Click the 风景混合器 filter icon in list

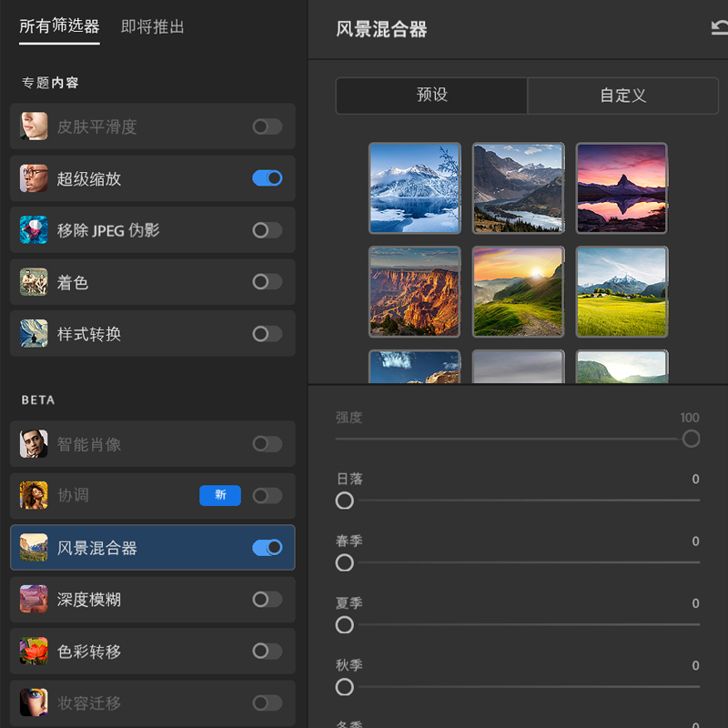coord(34,548)
